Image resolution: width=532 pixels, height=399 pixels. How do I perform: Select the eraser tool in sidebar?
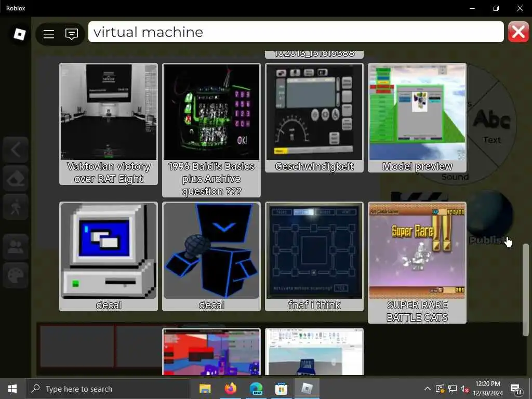(15, 179)
